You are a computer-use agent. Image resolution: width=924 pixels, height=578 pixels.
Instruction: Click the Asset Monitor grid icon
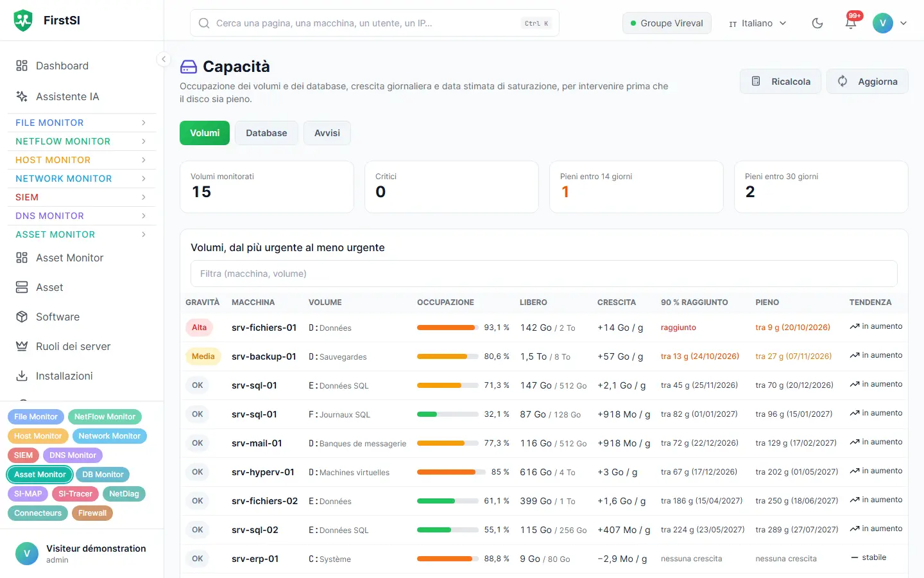click(22, 258)
